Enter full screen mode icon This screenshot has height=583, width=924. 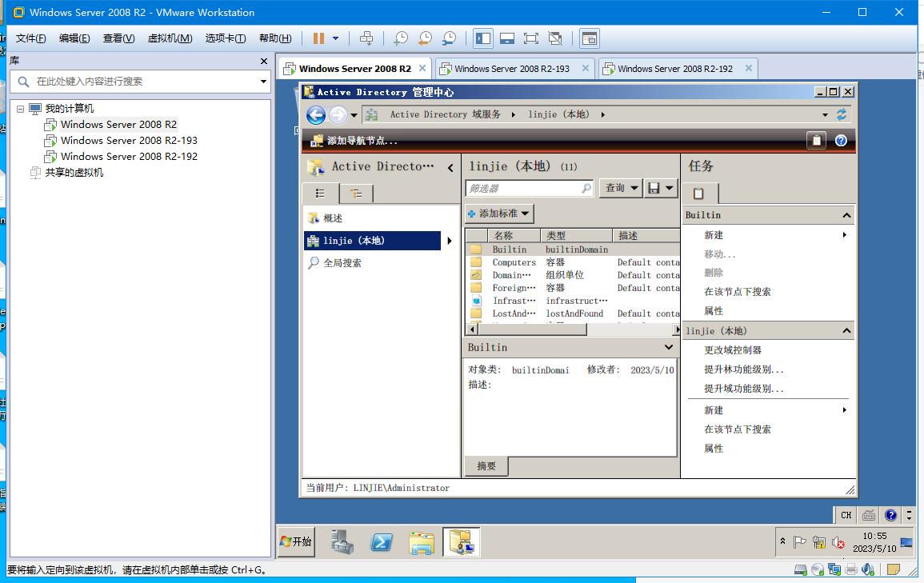(531, 38)
